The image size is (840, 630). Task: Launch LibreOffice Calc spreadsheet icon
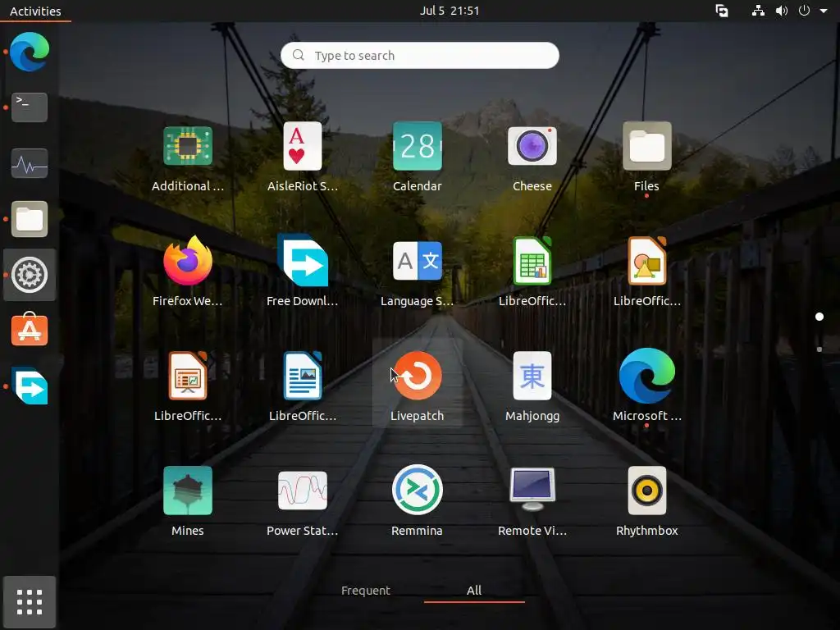532,261
